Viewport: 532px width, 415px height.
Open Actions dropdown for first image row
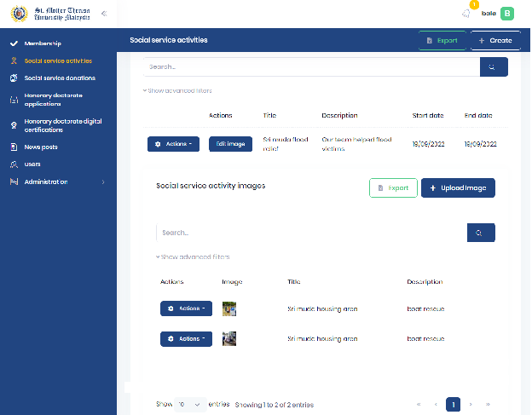186,308
